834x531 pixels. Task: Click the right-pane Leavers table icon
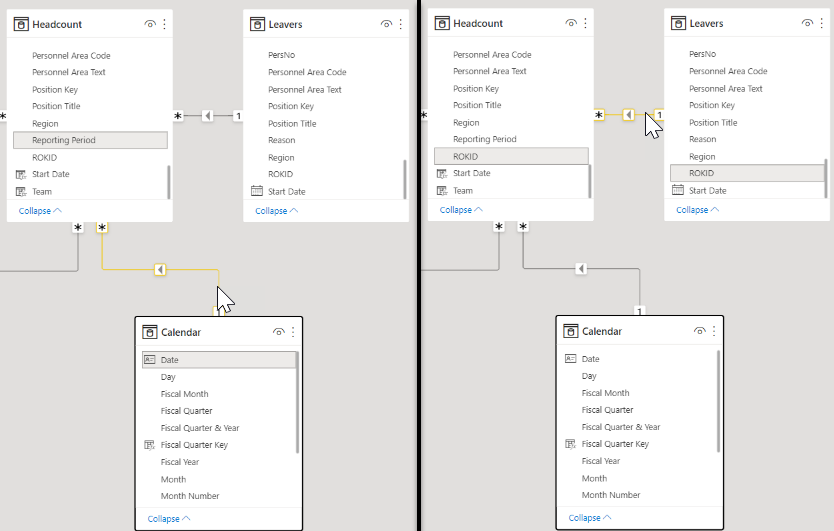(x=678, y=23)
